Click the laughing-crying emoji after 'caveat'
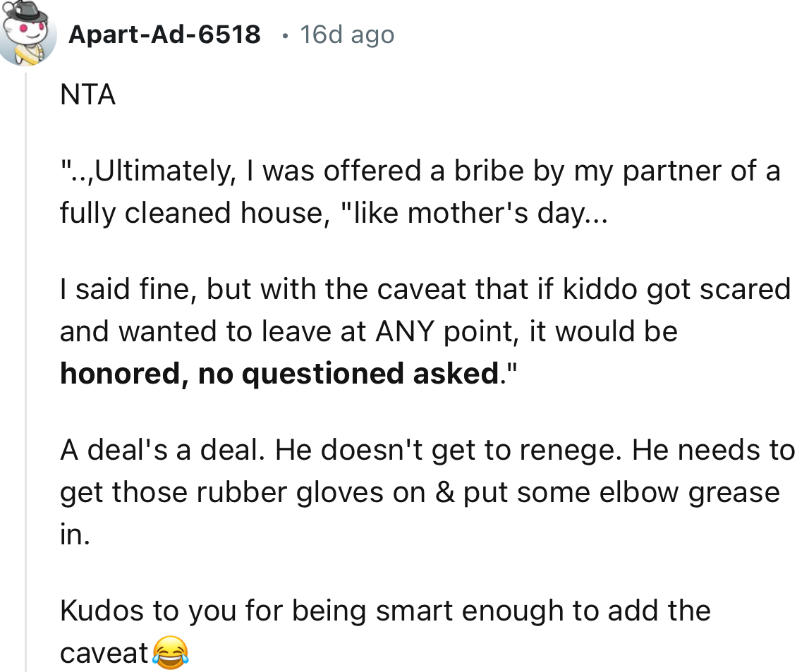The height and width of the screenshot is (672, 809). click(x=171, y=654)
